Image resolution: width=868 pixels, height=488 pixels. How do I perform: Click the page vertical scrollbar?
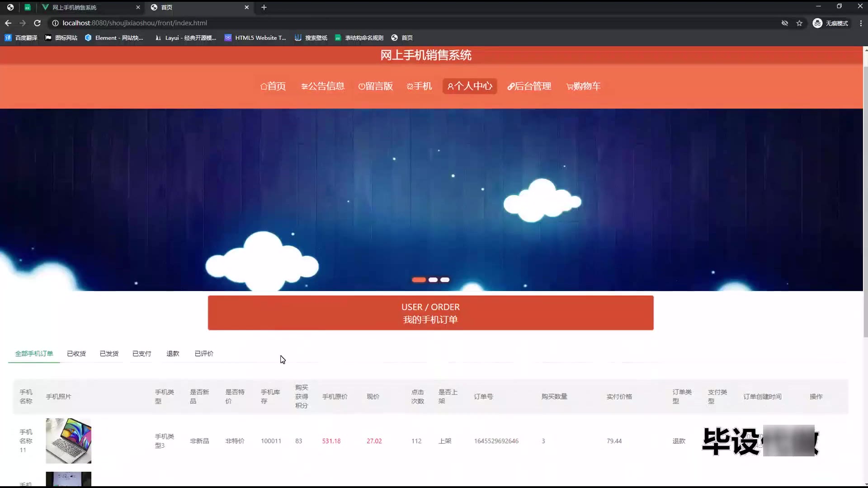(865, 201)
